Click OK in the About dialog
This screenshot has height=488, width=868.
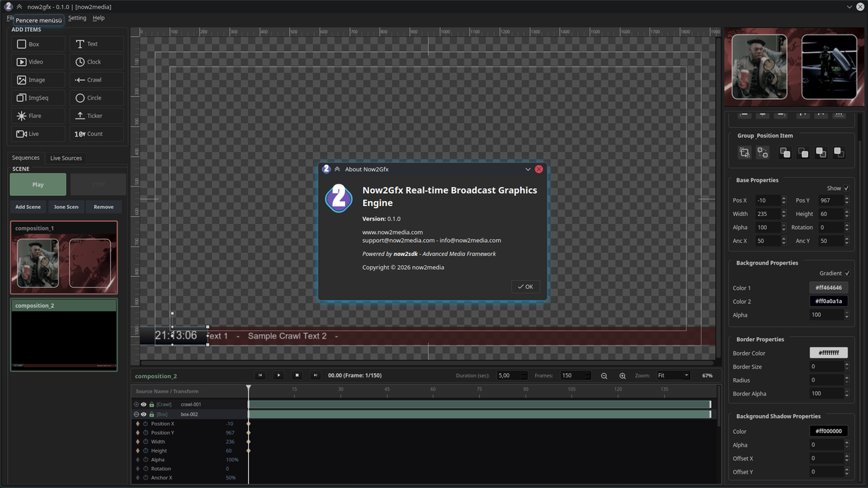(x=525, y=287)
